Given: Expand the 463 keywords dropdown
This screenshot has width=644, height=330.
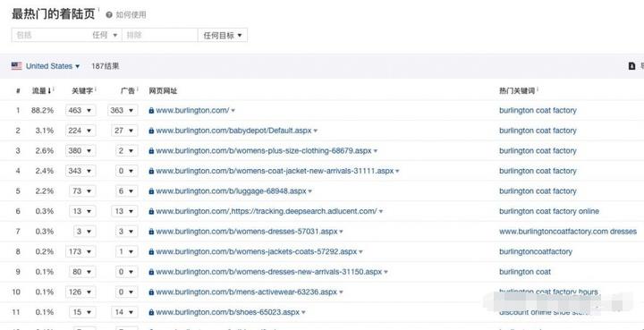Looking at the screenshot, I should 80,110.
